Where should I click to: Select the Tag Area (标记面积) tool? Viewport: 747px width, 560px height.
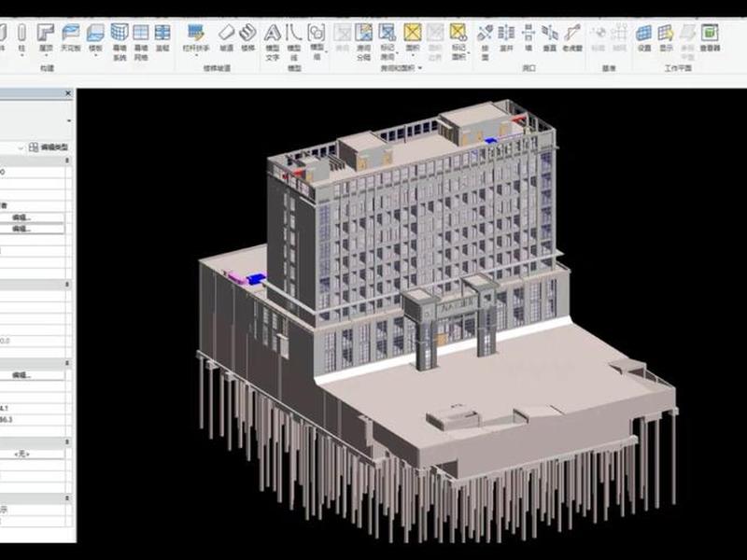pyautogui.click(x=458, y=42)
